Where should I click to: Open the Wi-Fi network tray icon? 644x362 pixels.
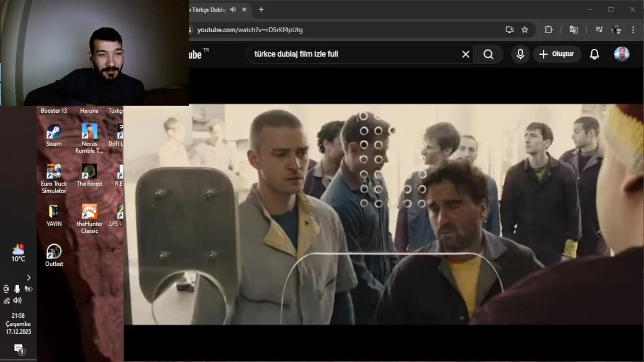click(x=7, y=300)
